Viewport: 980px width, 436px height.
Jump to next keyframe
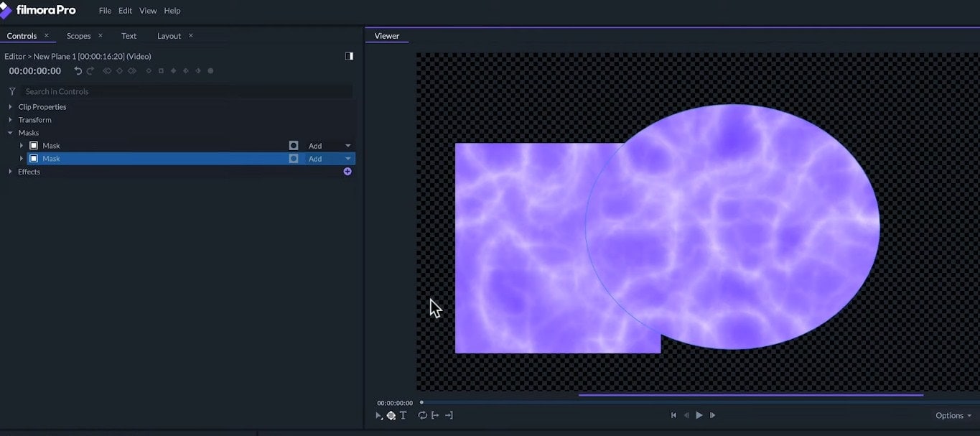pos(132,71)
